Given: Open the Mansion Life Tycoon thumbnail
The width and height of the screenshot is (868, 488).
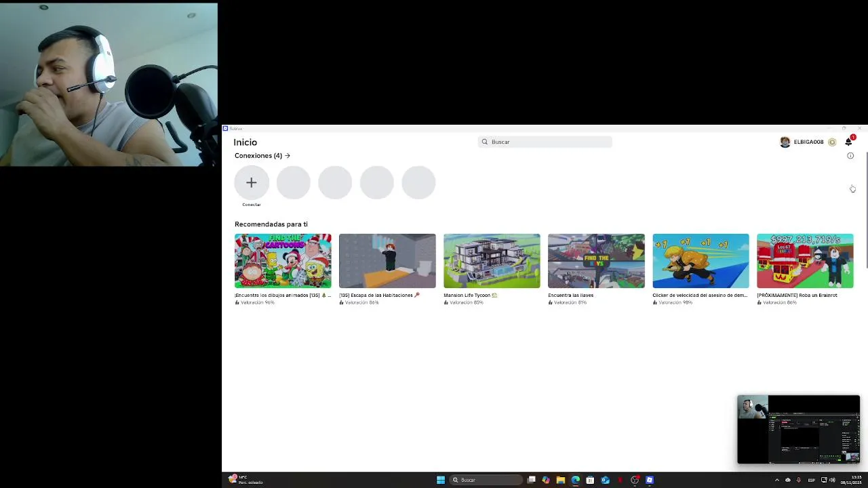Looking at the screenshot, I should 492,261.
